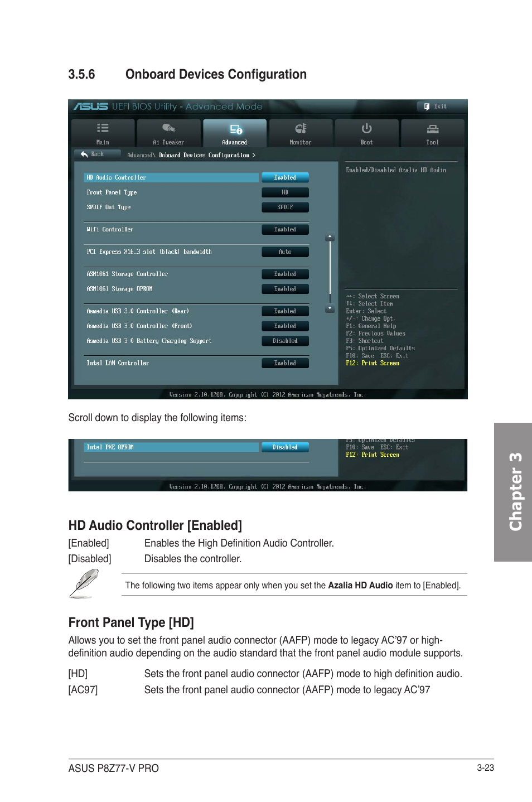Image resolution: width=532 pixels, height=802 pixels.
Task: Change Asmedia USB 3.0 Controller (Rear) value
Action: pos(285,311)
